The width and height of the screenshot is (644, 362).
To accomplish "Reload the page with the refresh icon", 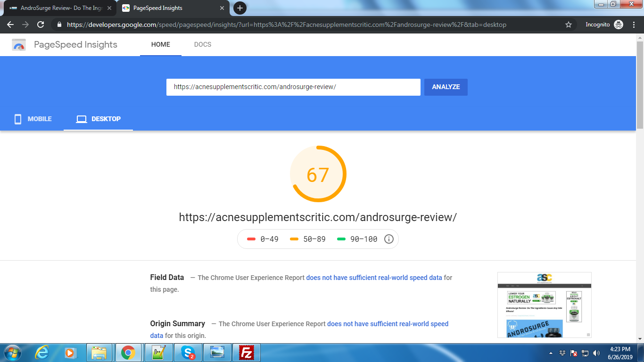I will (41, 25).
